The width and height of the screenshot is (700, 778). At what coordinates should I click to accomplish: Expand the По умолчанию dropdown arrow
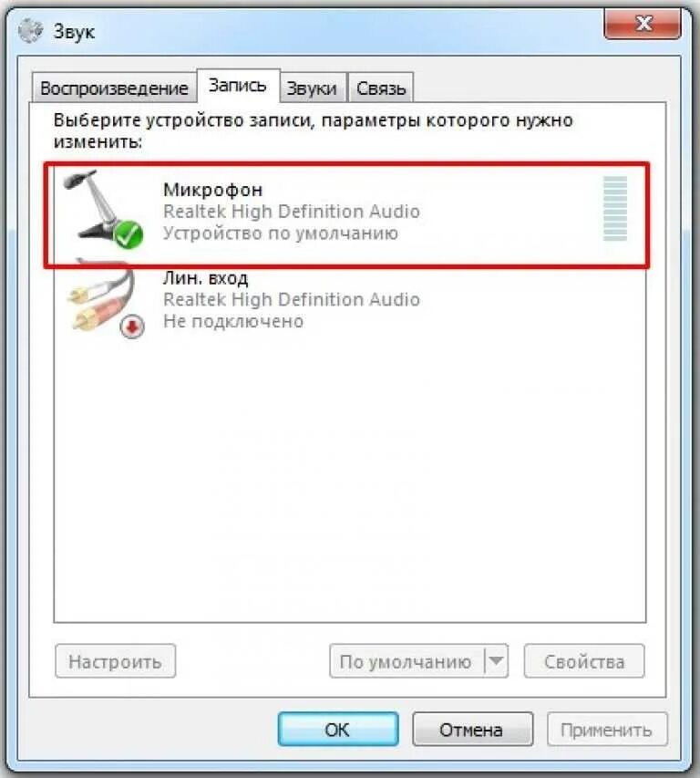pos(496,661)
